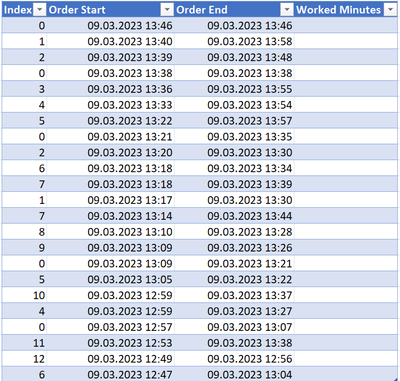Select Order Start cell 09.03.2023 13:20
400x381 pixels.
point(110,152)
